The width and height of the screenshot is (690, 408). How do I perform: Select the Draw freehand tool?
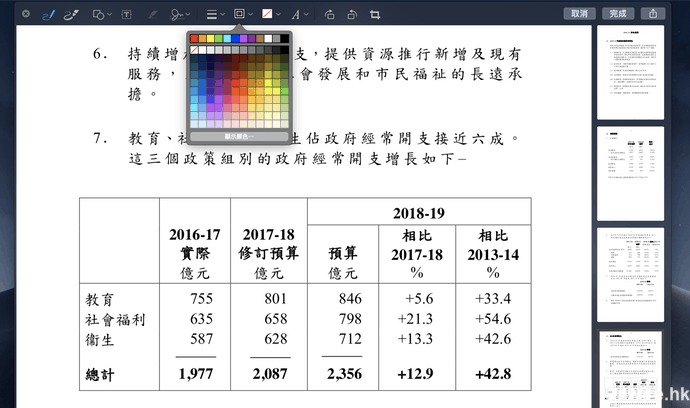[x=71, y=15]
